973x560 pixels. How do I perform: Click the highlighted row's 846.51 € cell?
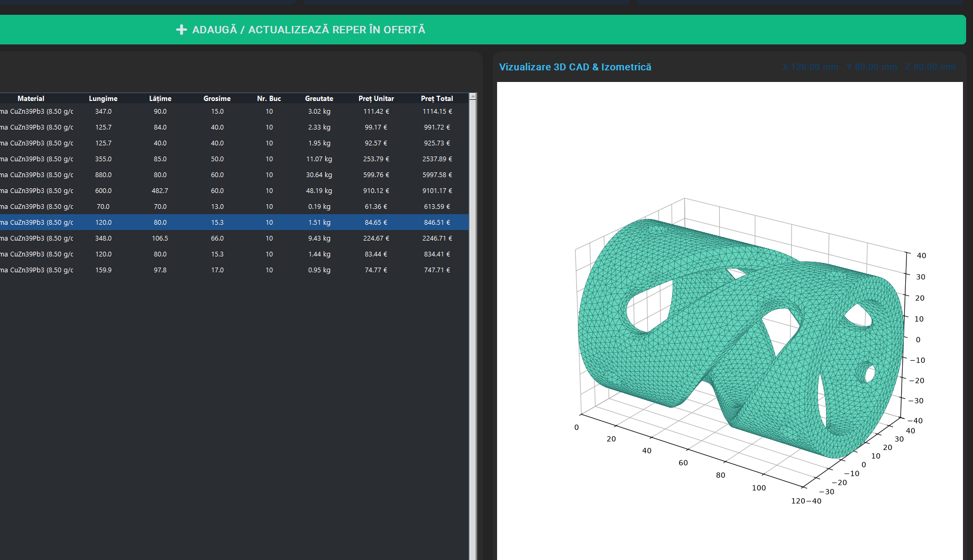click(x=437, y=223)
